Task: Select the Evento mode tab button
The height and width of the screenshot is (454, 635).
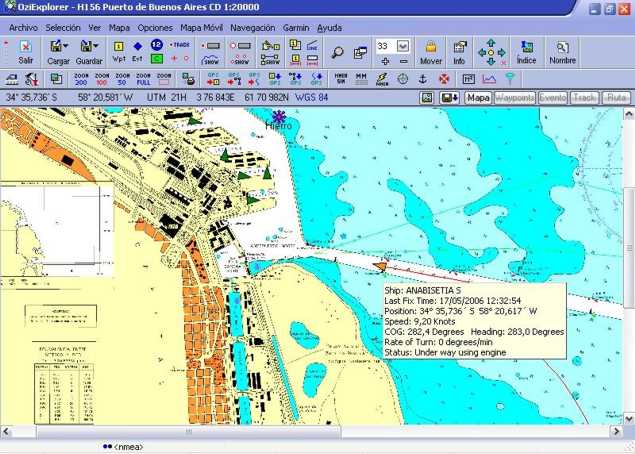Action: tap(553, 98)
